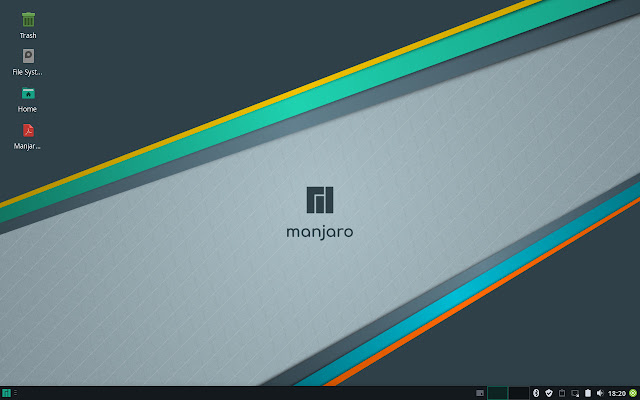The image size is (640, 400).
Task: Open the clipboard manager tray icon
Action: (562, 393)
